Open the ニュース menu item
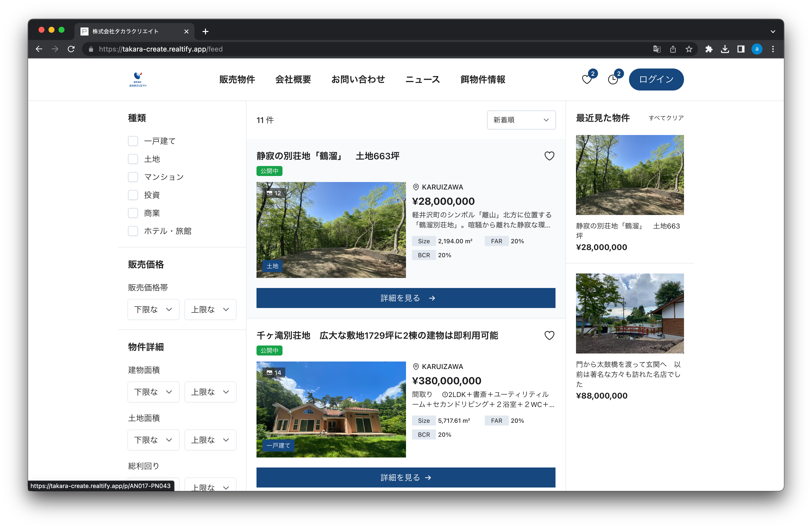Screen dimensions: 812x528 click(422, 79)
